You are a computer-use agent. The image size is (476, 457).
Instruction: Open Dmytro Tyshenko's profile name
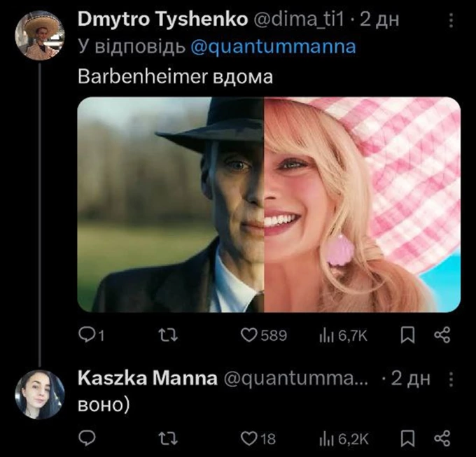click(162, 20)
